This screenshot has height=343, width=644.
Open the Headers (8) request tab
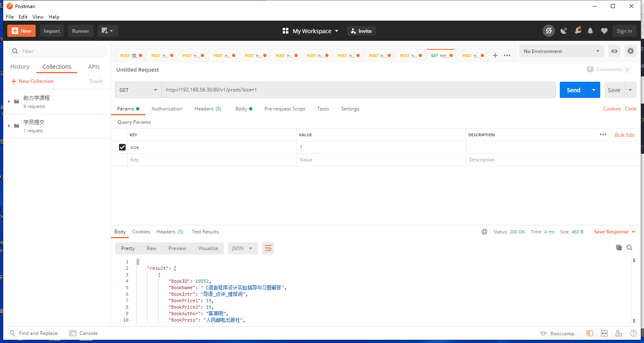coord(208,109)
